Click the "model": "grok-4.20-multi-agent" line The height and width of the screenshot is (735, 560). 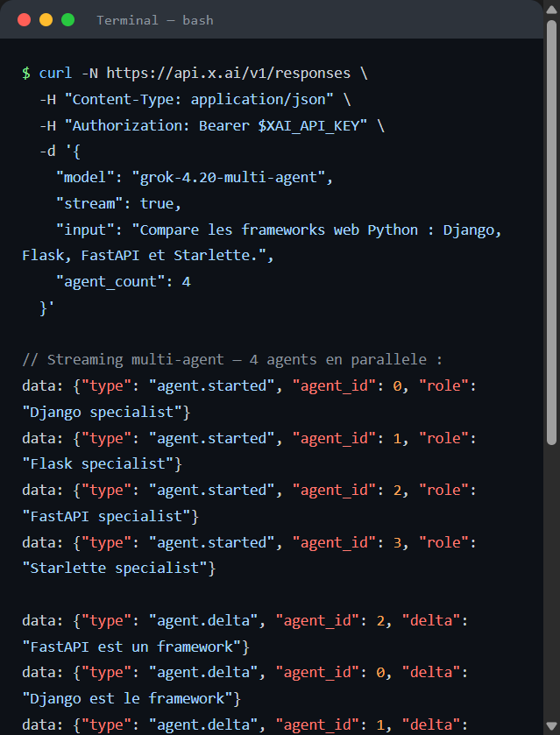coord(195,178)
